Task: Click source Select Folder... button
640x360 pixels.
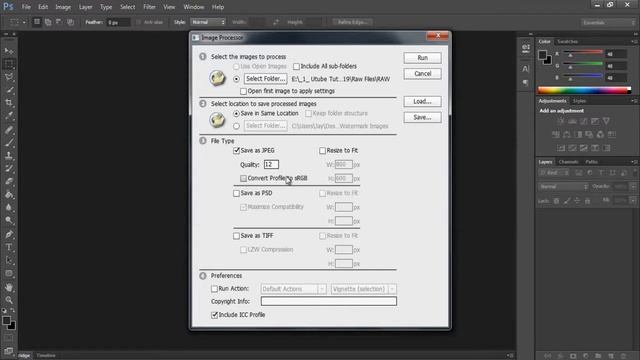Action: pyautogui.click(x=265, y=79)
